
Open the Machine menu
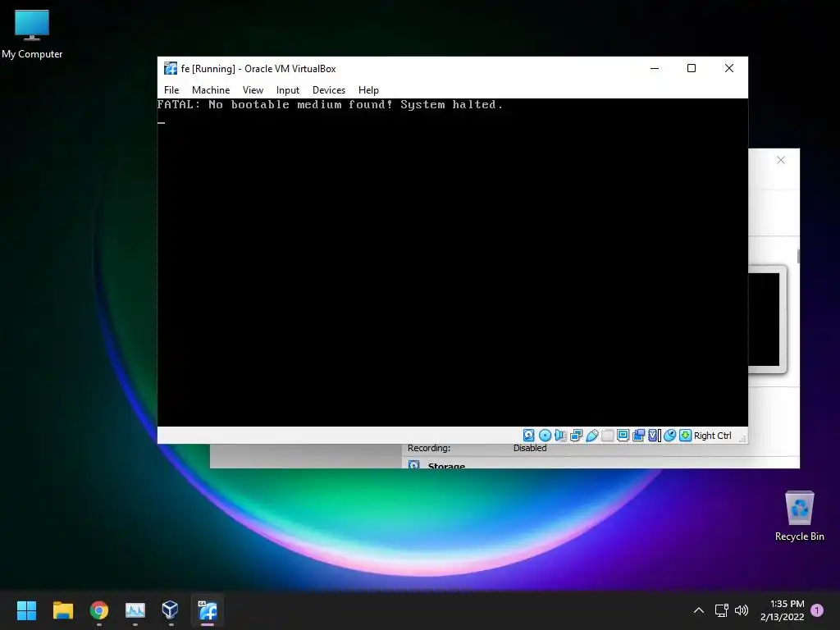point(211,90)
